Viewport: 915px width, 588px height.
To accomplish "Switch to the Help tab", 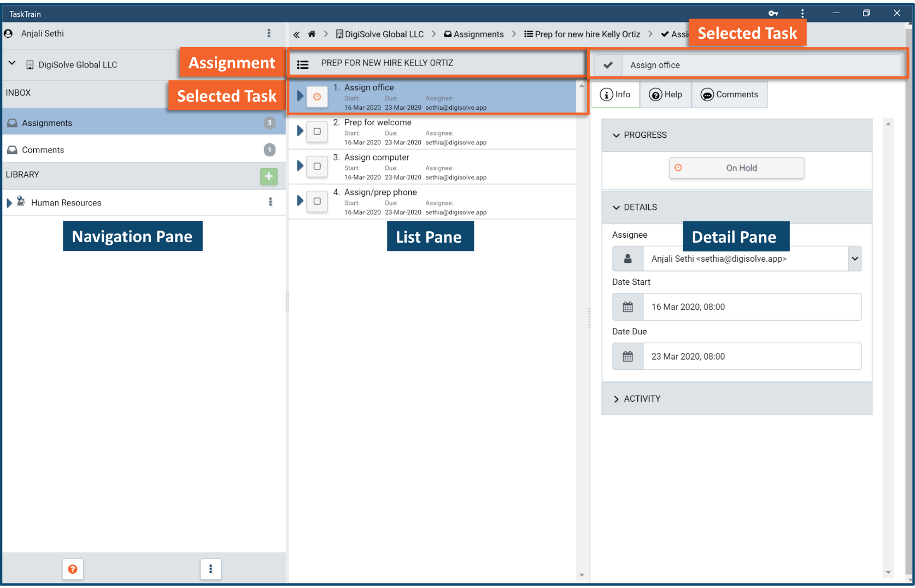I will tap(666, 95).
